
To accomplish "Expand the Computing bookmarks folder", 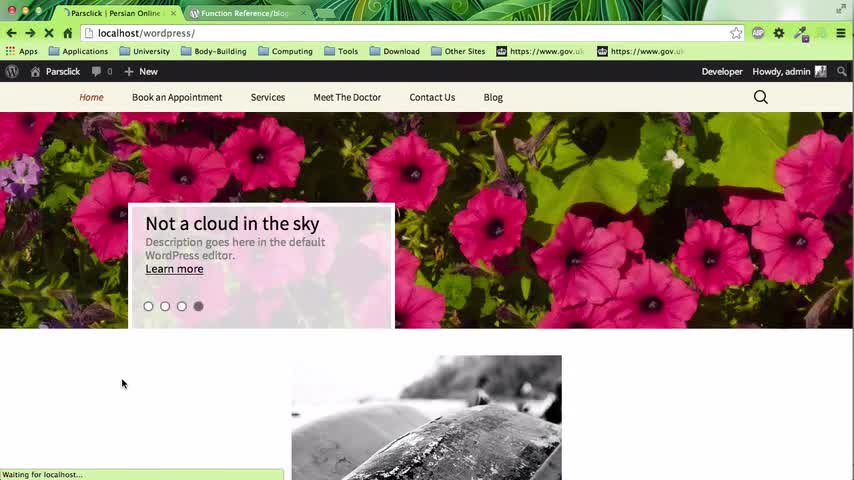I will point(285,51).
